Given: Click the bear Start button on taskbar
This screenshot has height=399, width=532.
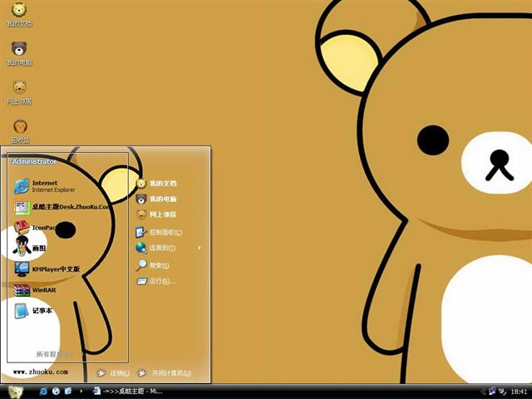Looking at the screenshot, I should 16,391.
